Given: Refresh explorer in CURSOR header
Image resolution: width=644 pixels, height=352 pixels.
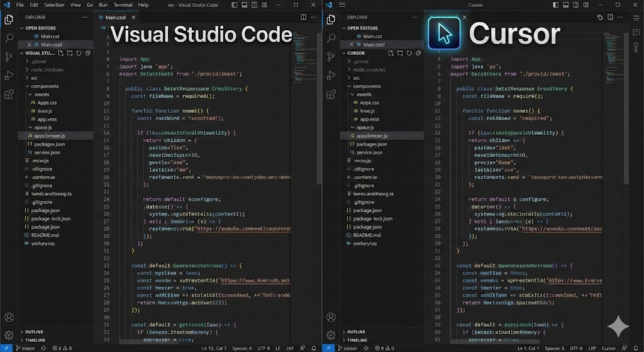Looking at the screenshot, I should click(x=409, y=53).
